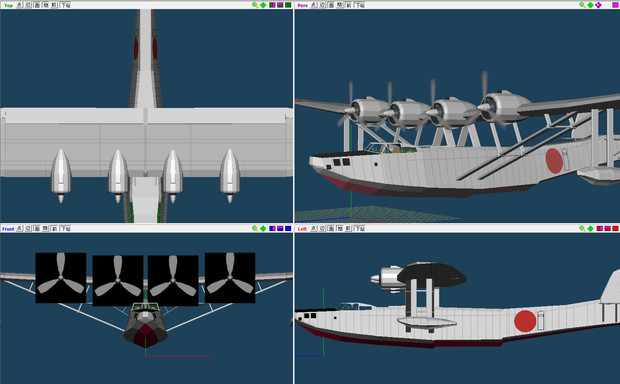Toggle face display (面) in Pers view header
Viewport: 620px width, 384px height.
coord(331,5)
